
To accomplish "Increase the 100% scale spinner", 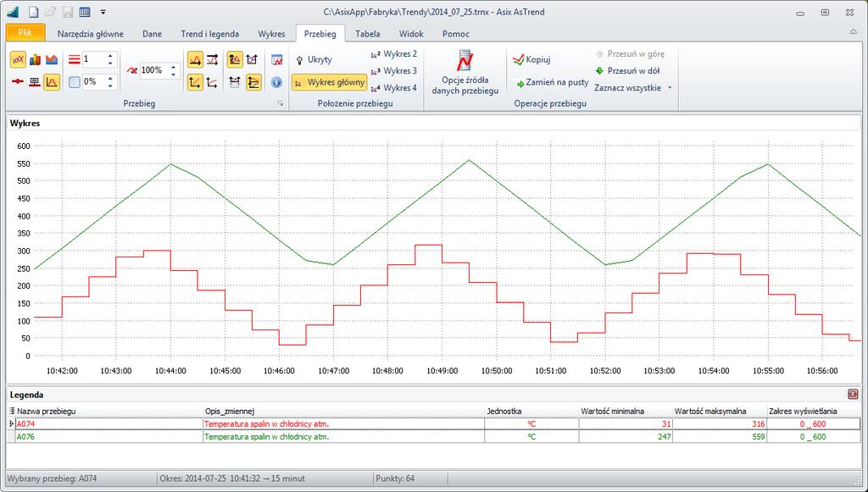I will [173, 67].
